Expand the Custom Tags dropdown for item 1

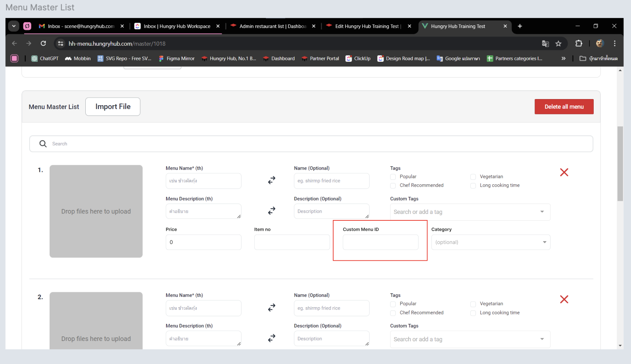click(x=470, y=212)
